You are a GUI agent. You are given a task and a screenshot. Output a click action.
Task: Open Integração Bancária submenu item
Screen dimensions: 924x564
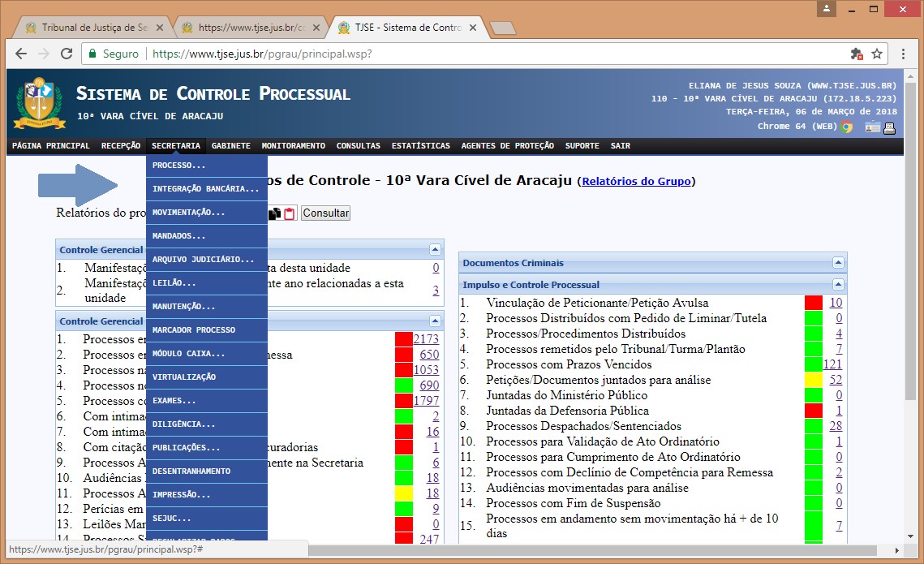coord(206,188)
